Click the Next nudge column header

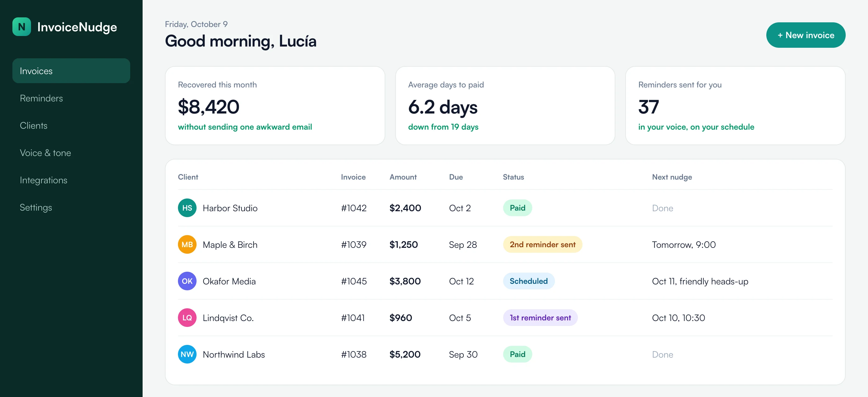click(672, 177)
